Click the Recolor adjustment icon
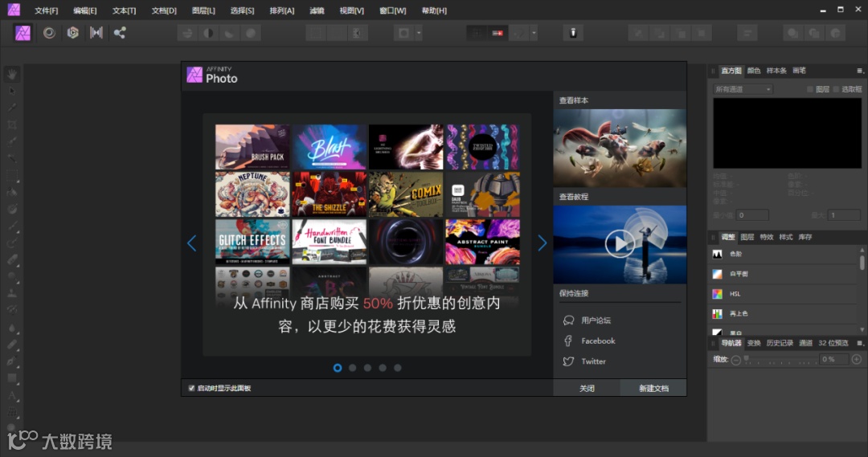The width and height of the screenshot is (868, 457). pos(718,314)
